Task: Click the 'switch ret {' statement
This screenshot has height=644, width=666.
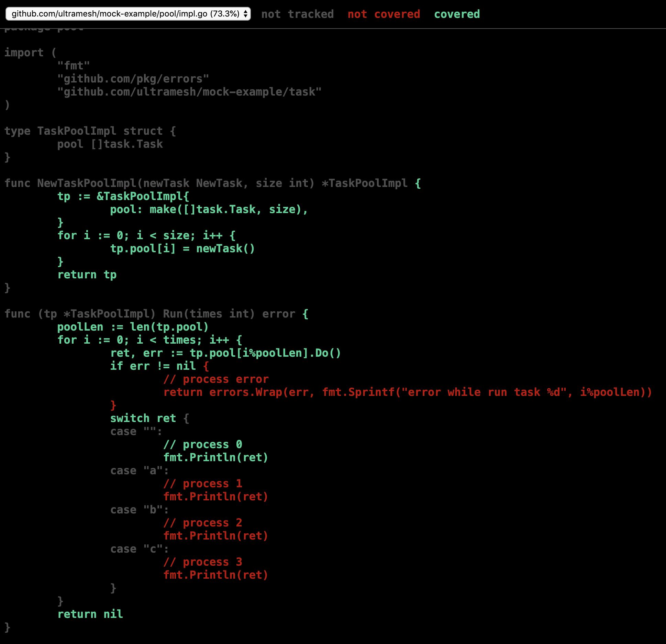Action: click(x=149, y=418)
